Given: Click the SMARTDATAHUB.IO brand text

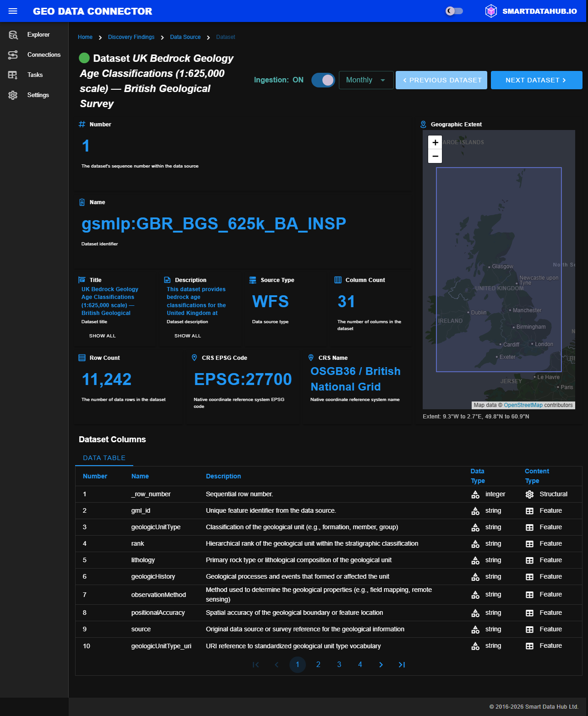Looking at the screenshot, I should tap(539, 11).
